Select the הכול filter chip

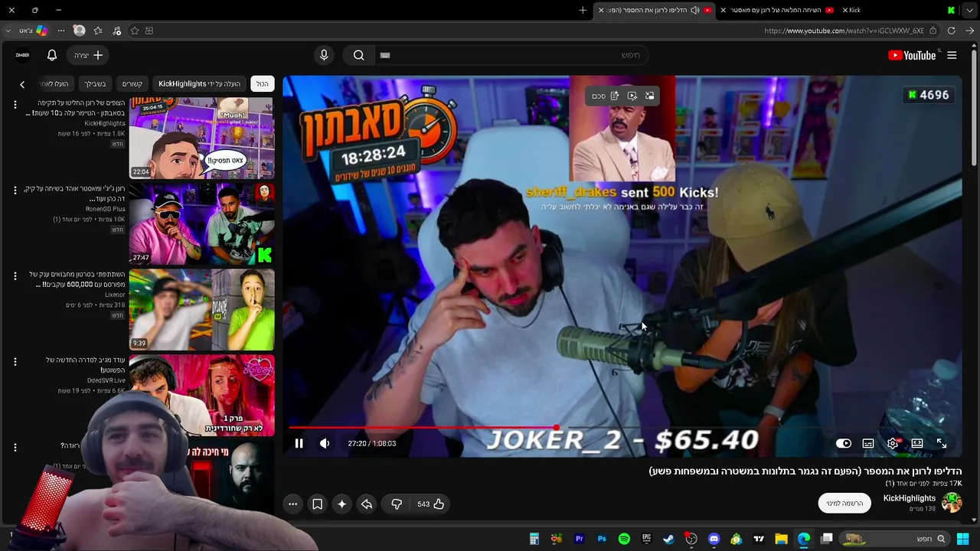[x=263, y=83]
